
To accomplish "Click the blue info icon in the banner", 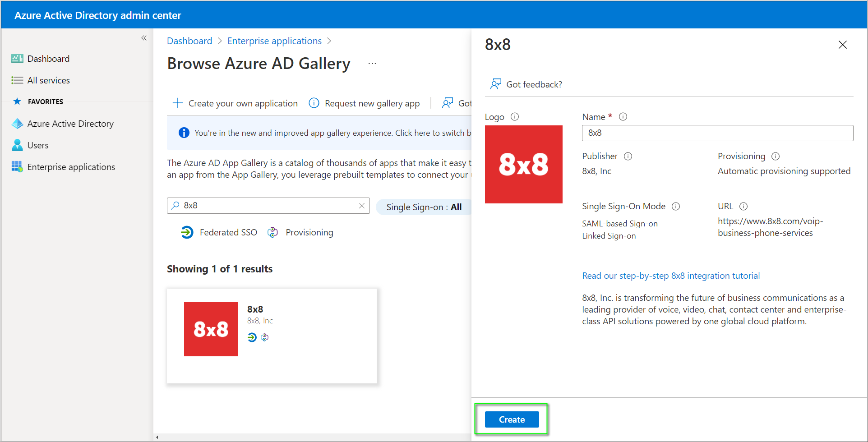I will [x=184, y=133].
